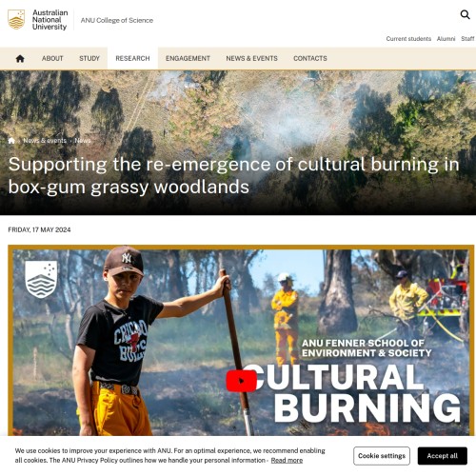Viewport: 476px width, 476px height.
Task: Play the Cultural Burning YouTube video
Action: click(241, 381)
